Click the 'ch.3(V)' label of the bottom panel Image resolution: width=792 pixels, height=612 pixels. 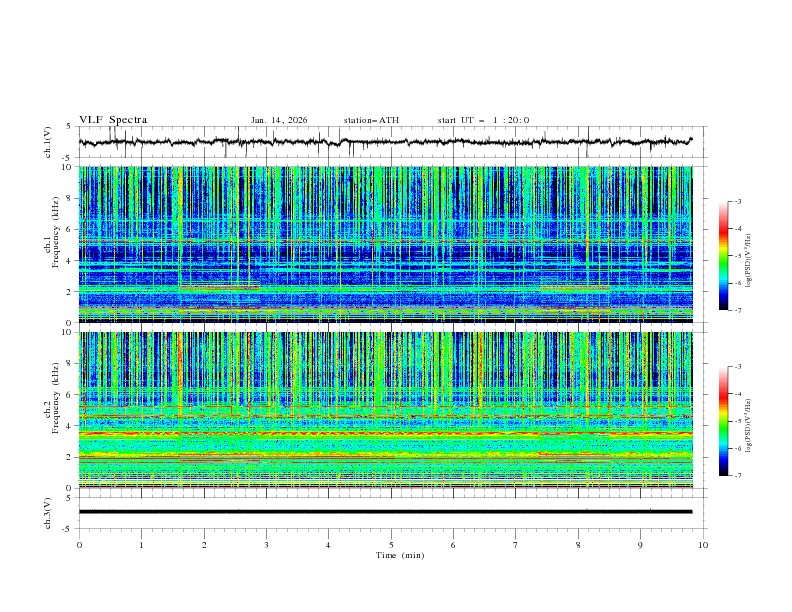[49, 512]
